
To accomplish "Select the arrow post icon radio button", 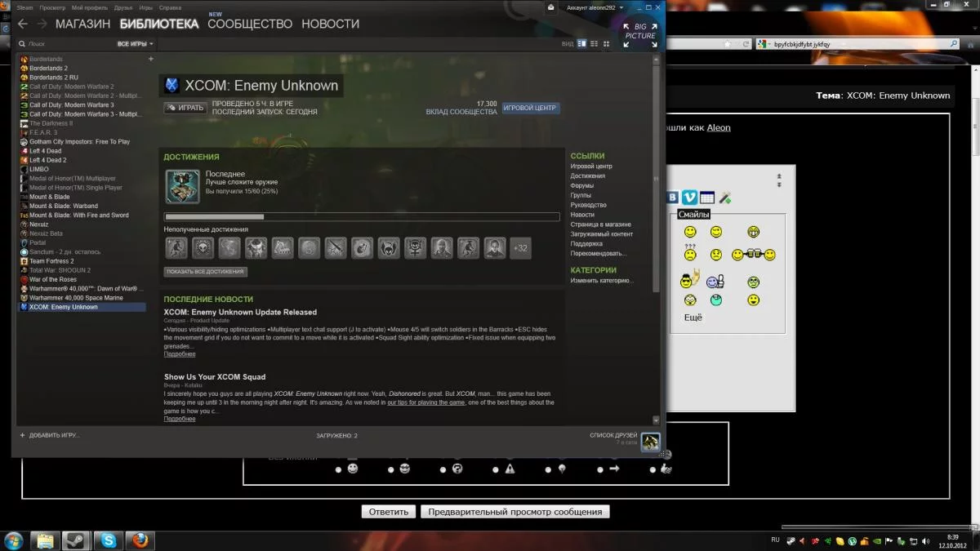I will 600,469.
